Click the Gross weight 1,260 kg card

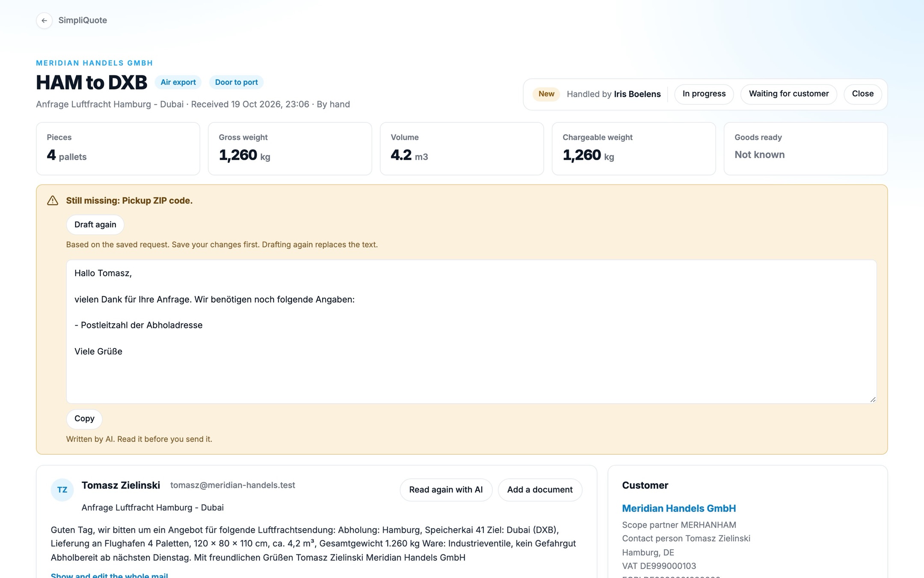(290, 149)
